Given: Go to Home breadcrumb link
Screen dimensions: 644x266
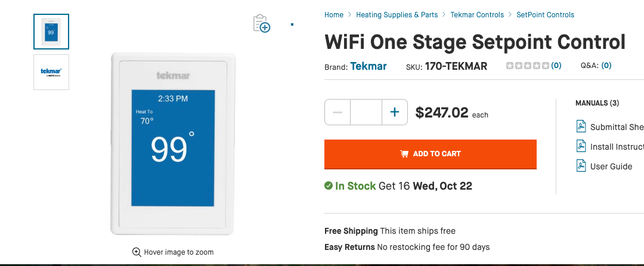Looking at the screenshot, I should [334, 15].
